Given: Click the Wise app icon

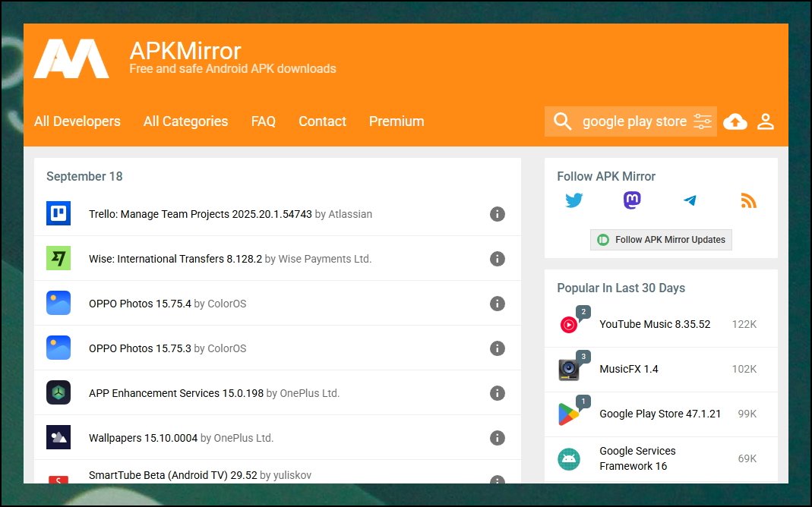Looking at the screenshot, I should (x=58, y=258).
